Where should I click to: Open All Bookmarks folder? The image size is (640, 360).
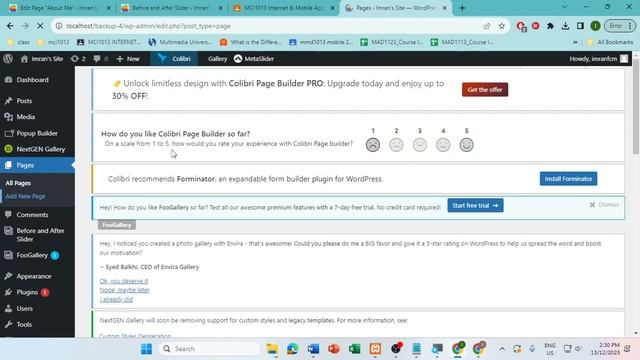pos(610,42)
